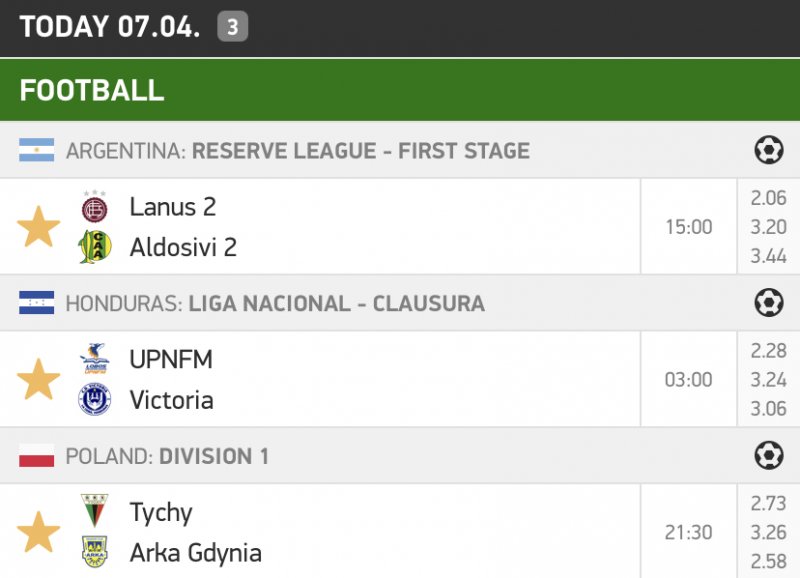Click the Honduras flag icon
Image resolution: width=800 pixels, height=578 pixels.
tap(37, 303)
